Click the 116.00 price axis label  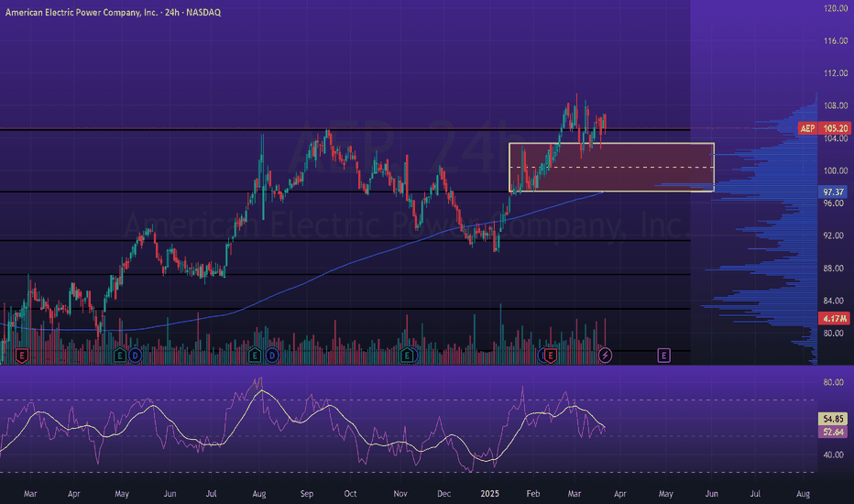pos(836,41)
